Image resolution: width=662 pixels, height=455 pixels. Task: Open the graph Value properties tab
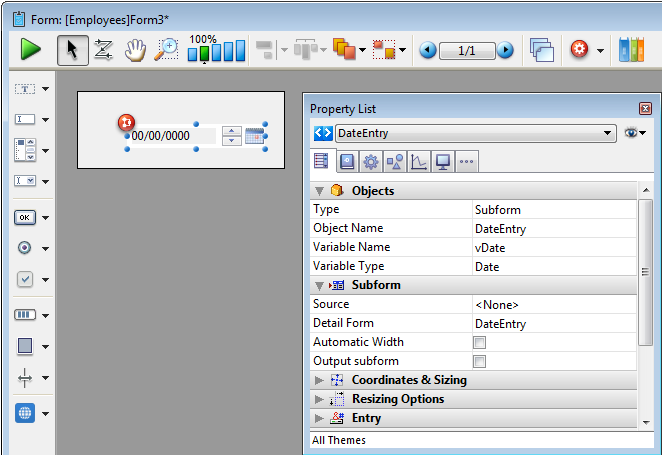(419, 161)
